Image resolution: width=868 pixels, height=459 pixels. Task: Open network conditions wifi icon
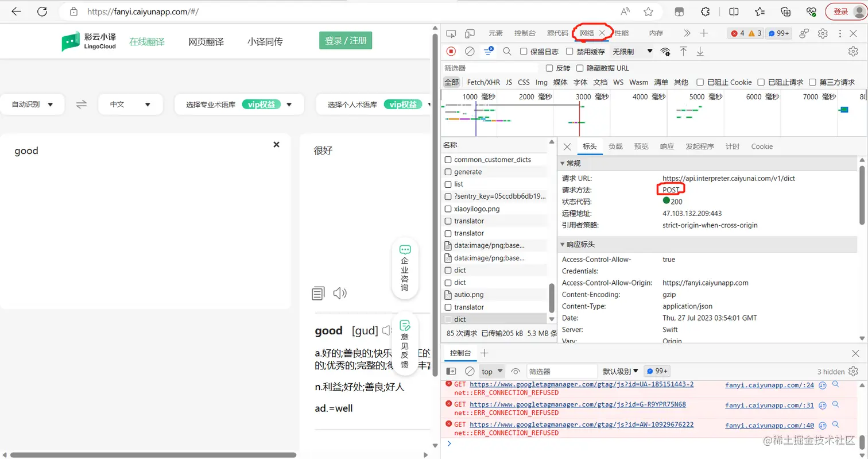click(665, 51)
